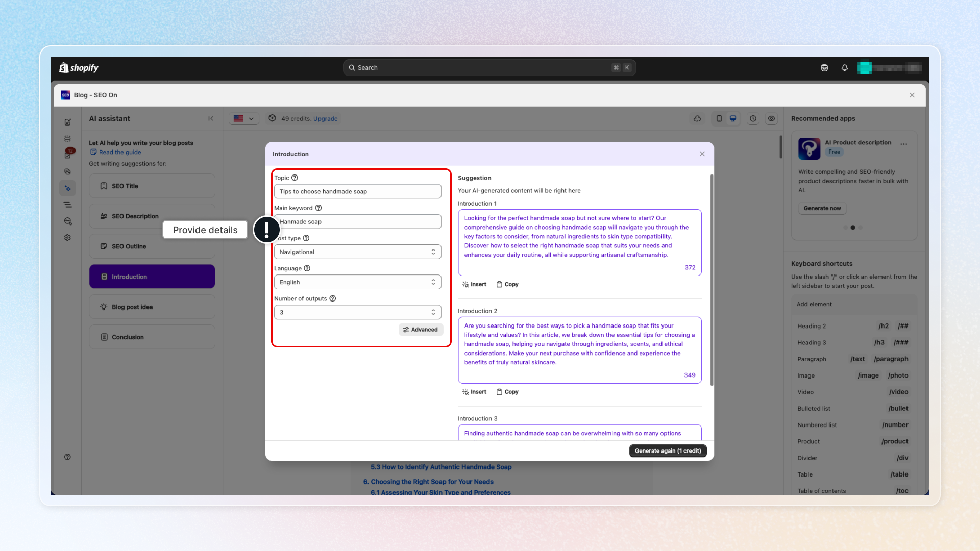The height and width of the screenshot is (551, 980).
Task: Select the SEO Outline menu item
Action: click(152, 246)
